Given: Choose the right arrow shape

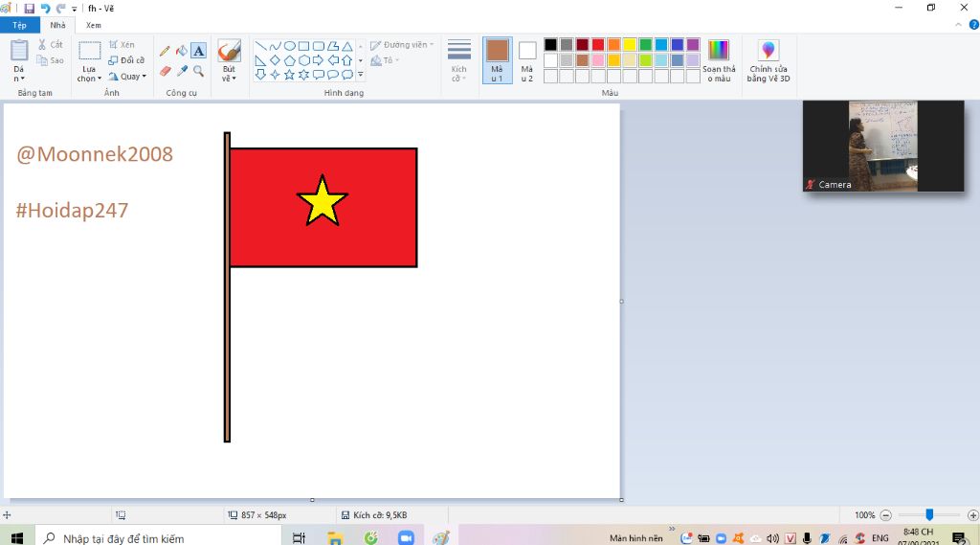Looking at the screenshot, I should [x=318, y=60].
